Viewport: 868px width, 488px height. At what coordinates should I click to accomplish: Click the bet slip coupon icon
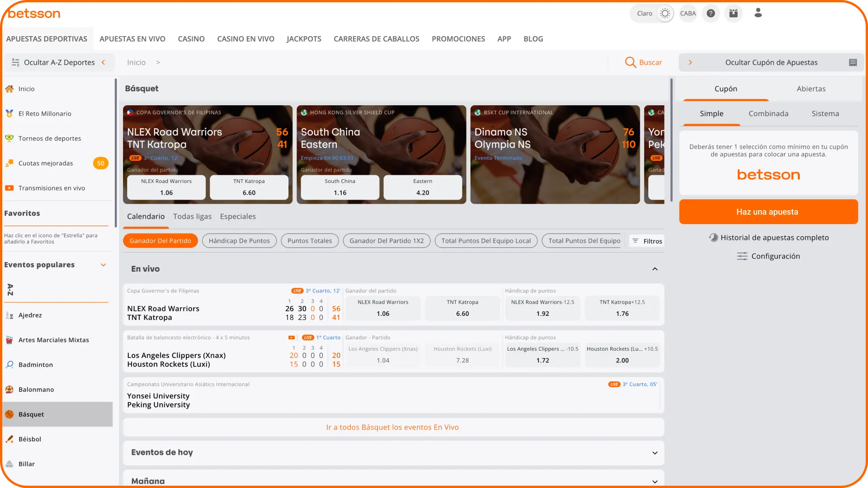pyautogui.click(x=853, y=62)
